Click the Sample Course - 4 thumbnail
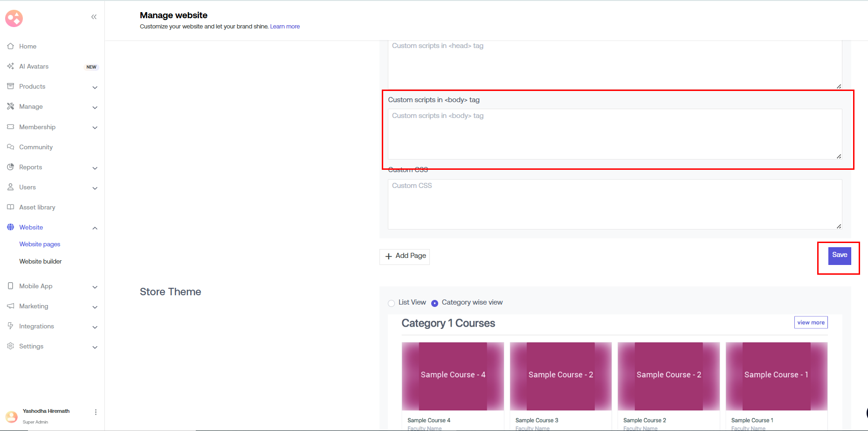Viewport: 868px width, 431px height. pyautogui.click(x=453, y=376)
